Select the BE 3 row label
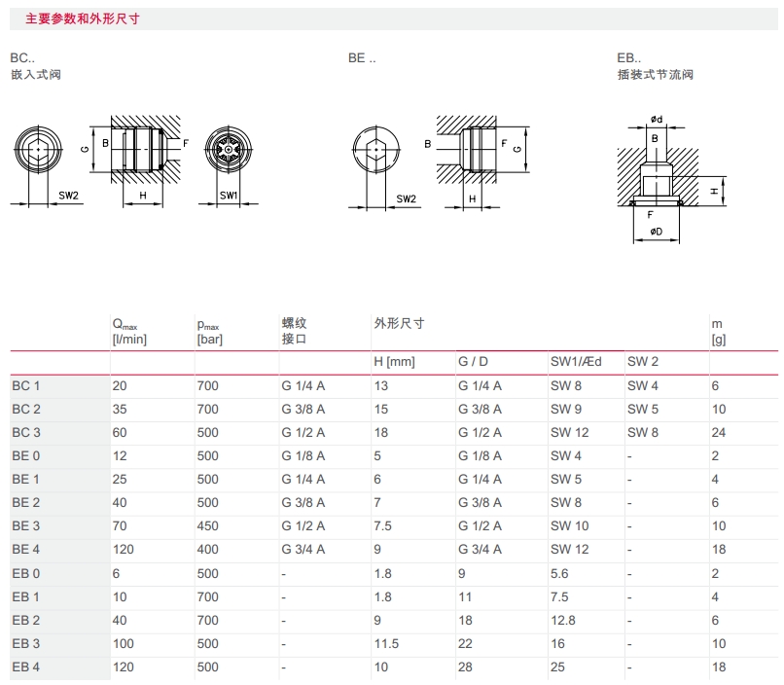The image size is (784, 685). 26,525
